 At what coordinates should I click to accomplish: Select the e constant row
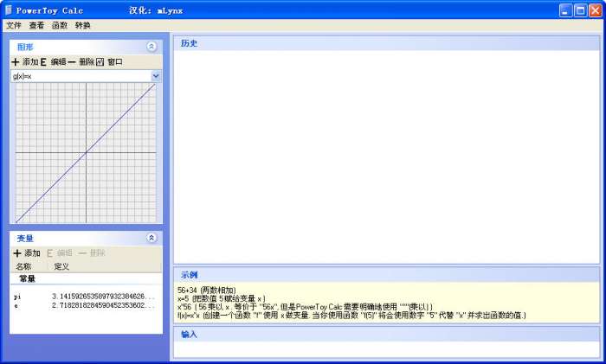(86, 305)
